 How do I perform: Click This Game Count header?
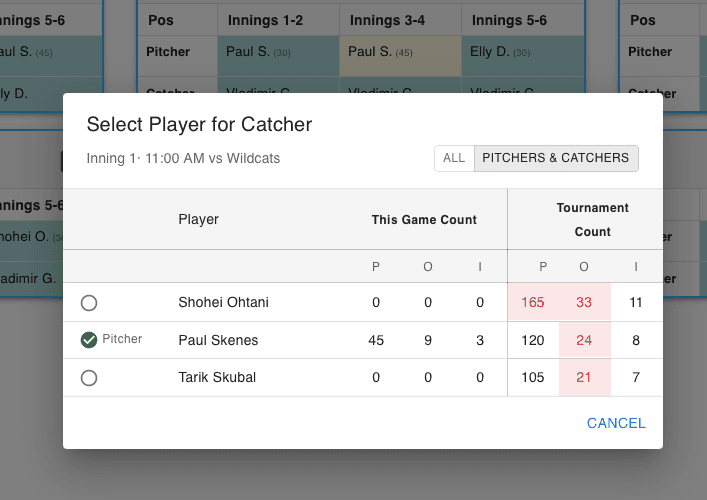coord(424,219)
